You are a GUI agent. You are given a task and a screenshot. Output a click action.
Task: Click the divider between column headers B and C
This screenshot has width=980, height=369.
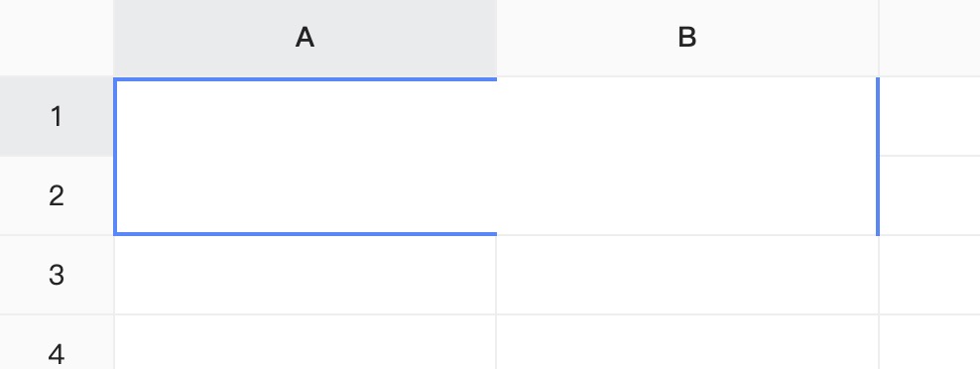(x=879, y=38)
